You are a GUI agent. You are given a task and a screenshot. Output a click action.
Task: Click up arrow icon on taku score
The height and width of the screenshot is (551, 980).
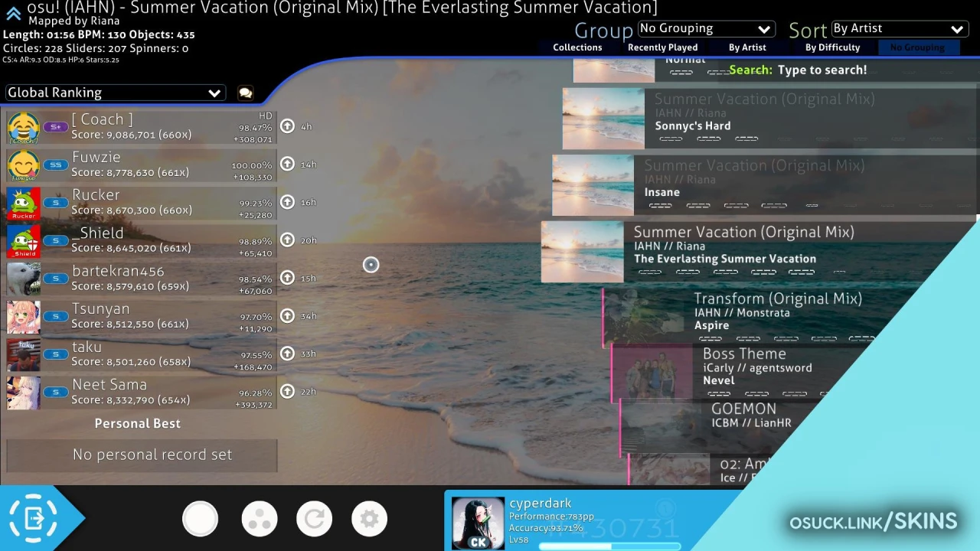pyautogui.click(x=287, y=354)
